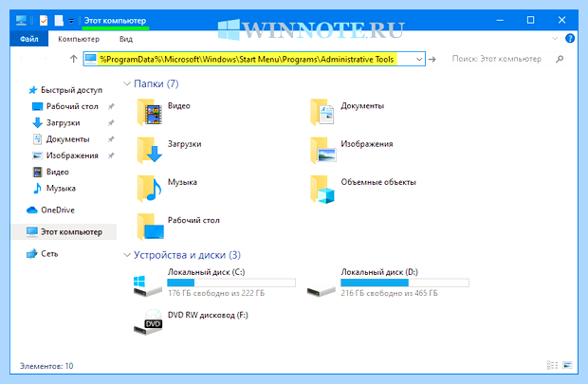Switch to the Компьютер ribbon tab
This screenshot has height=384, width=588.
coord(79,39)
